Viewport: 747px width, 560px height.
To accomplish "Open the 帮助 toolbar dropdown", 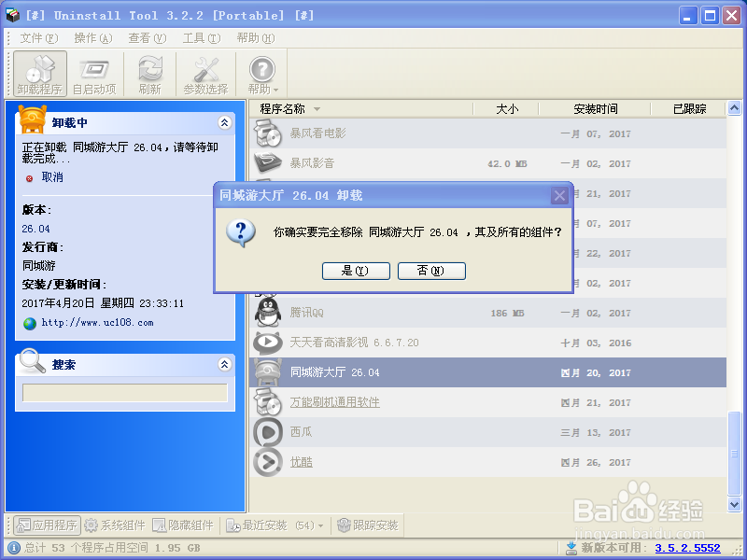I will click(262, 74).
